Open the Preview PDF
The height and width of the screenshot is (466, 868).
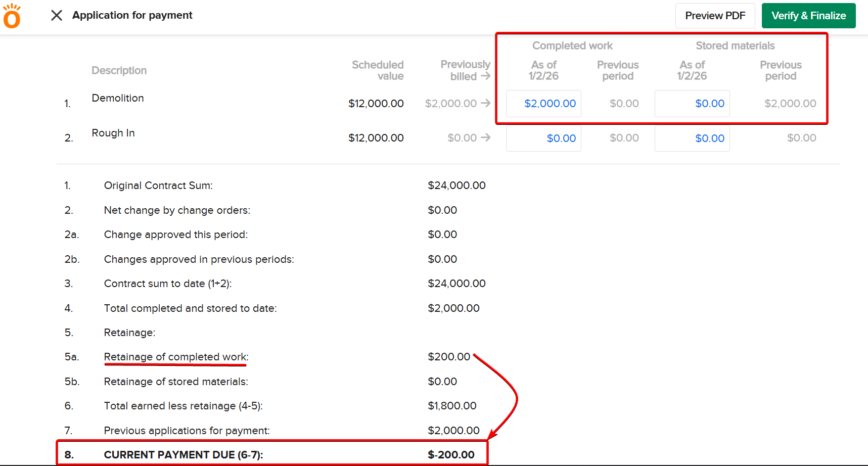[x=715, y=16]
